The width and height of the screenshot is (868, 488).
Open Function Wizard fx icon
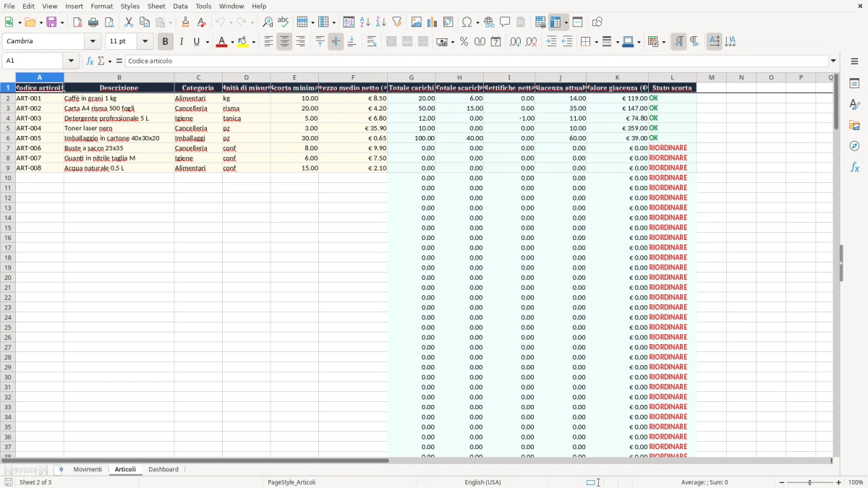point(90,61)
